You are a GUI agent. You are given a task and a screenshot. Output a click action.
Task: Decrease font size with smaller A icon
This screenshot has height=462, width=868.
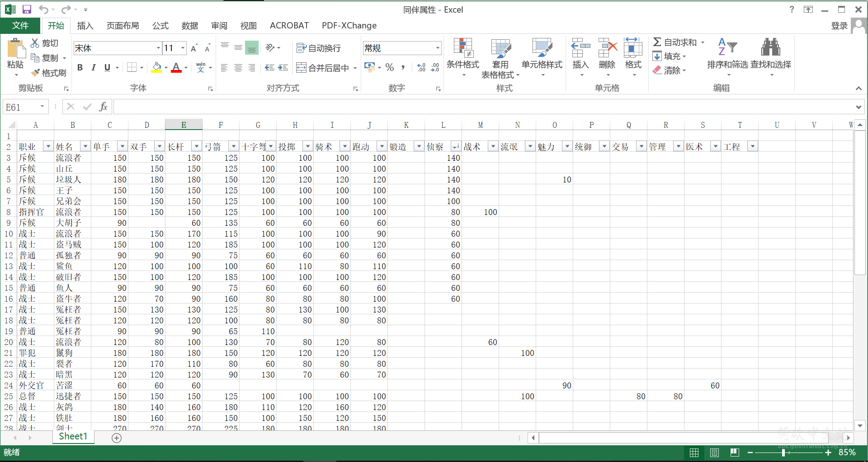coord(208,48)
